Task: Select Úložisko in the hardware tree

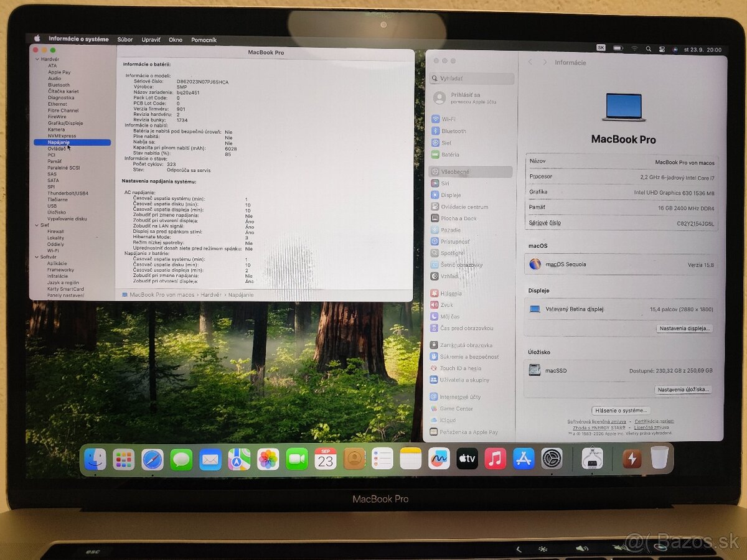Action: coord(57,212)
